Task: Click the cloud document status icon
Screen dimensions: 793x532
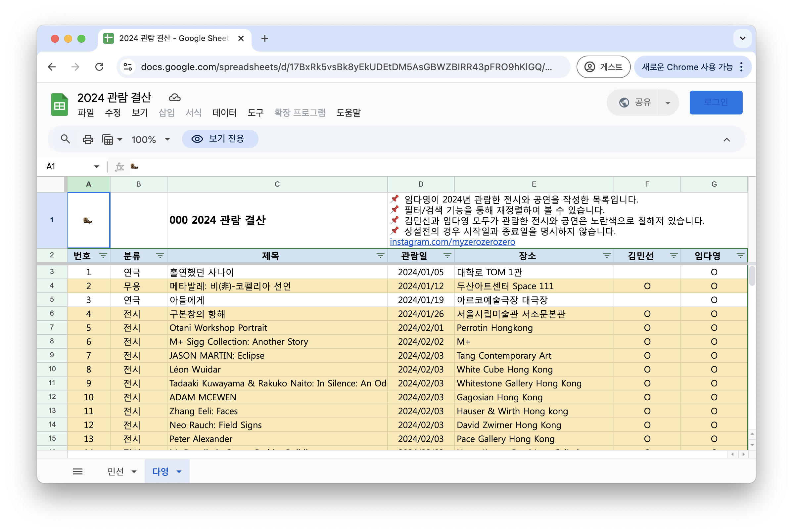Action: pyautogui.click(x=174, y=98)
